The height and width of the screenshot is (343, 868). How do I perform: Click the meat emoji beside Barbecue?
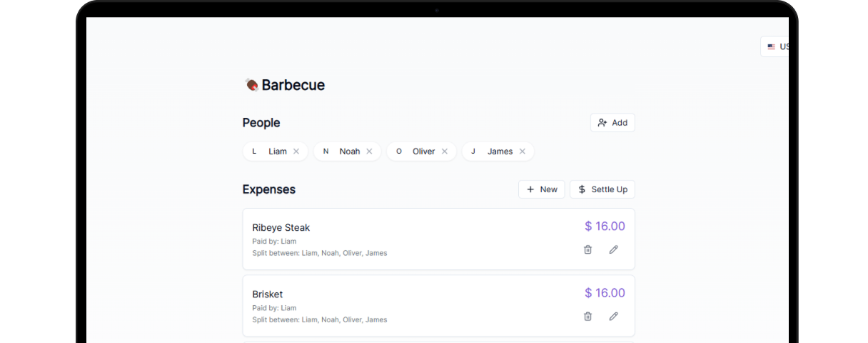point(251,85)
